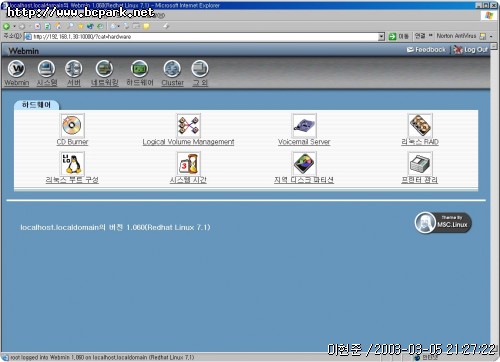The width and height of the screenshot is (500, 362).
Task: Click the CD Burner disc icon
Action: pos(72,125)
